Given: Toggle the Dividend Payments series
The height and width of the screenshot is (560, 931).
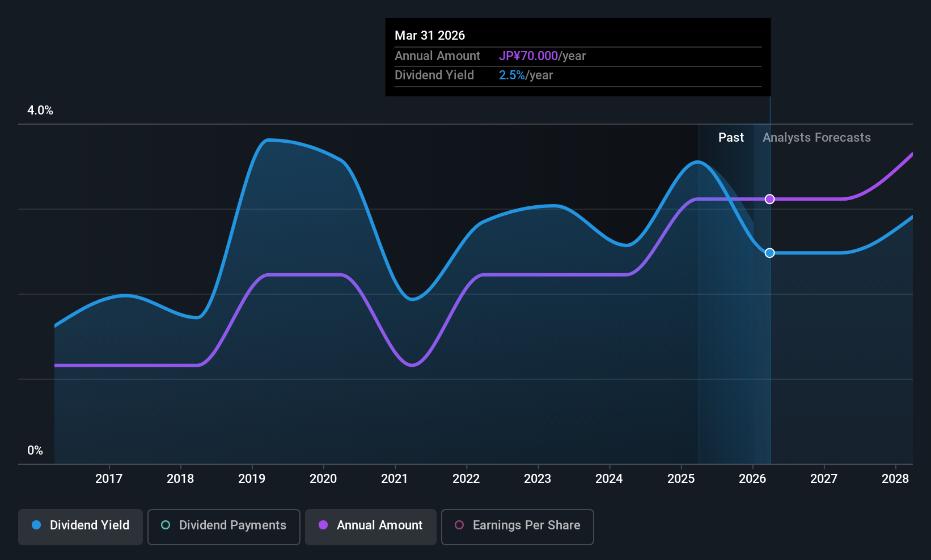Looking at the screenshot, I should [224, 527].
